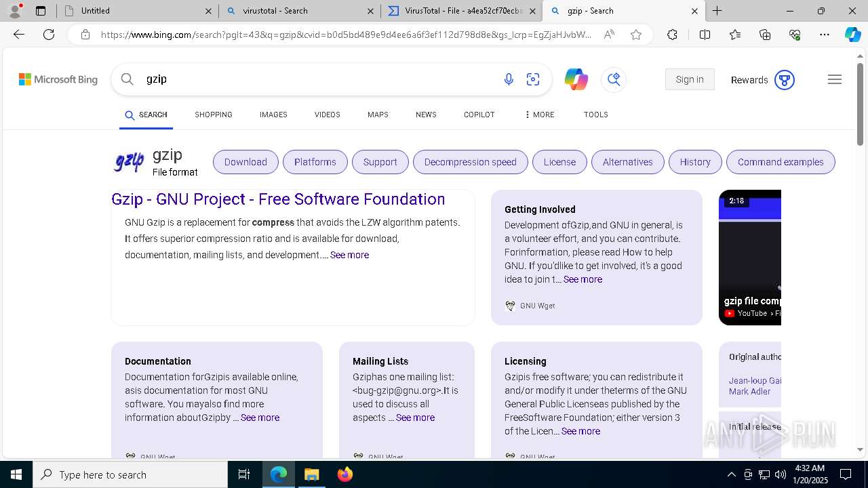Click the License chip
The image size is (868, 488).
559,162
